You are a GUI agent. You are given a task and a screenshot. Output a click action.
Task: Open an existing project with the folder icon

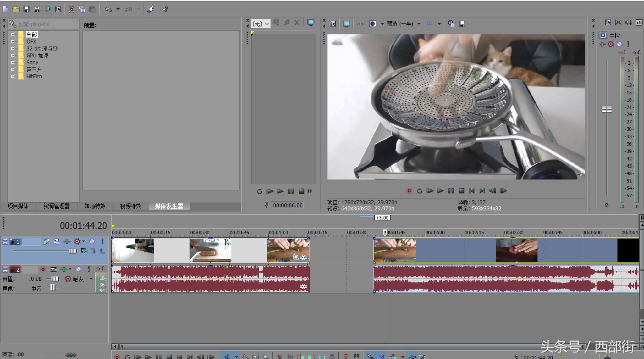pos(16,9)
